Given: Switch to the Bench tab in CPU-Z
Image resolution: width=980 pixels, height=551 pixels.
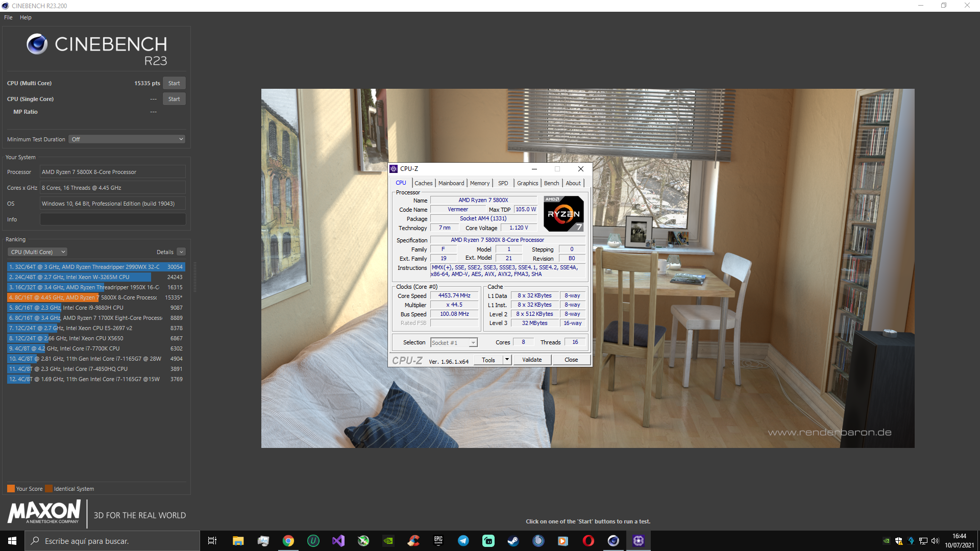Looking at the screenshot, I should click(551, 183).
